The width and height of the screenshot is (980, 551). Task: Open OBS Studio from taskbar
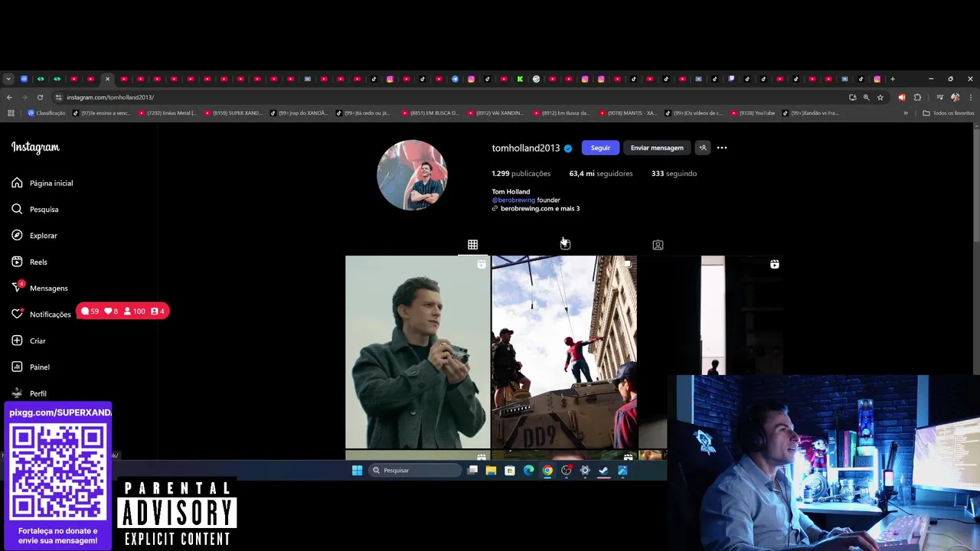click(x=567, y=471)
